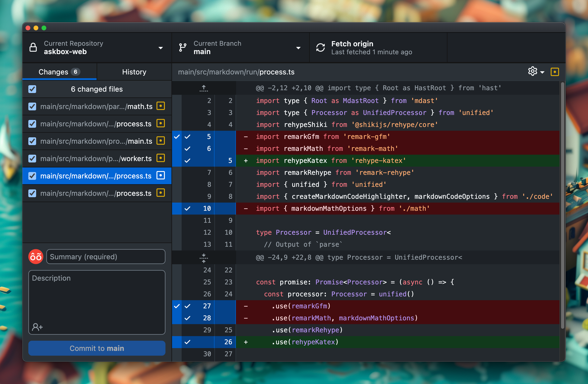Screen dimensions: 588x384
Task: Click the diff vertical scrollbar
Action: pos(563,205)
